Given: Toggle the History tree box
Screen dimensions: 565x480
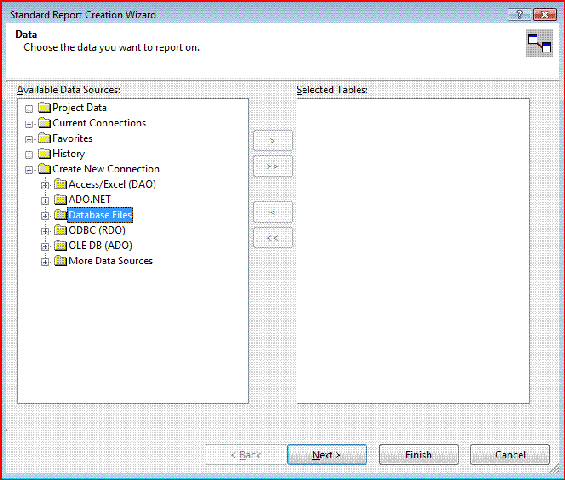Looking at the screenshot, I should (29, 155).
